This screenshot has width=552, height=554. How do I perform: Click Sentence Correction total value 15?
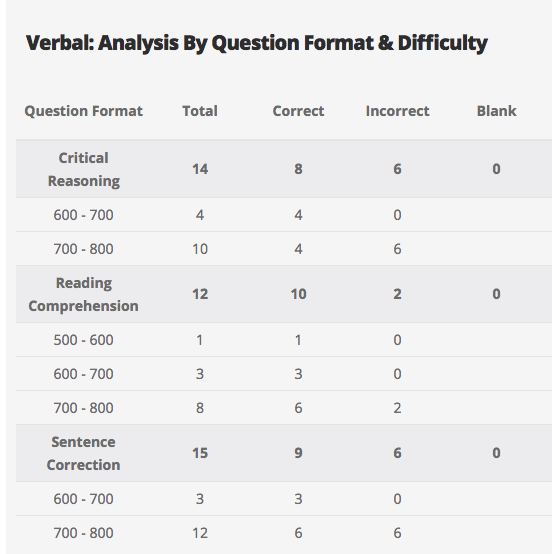pos(200,453)
